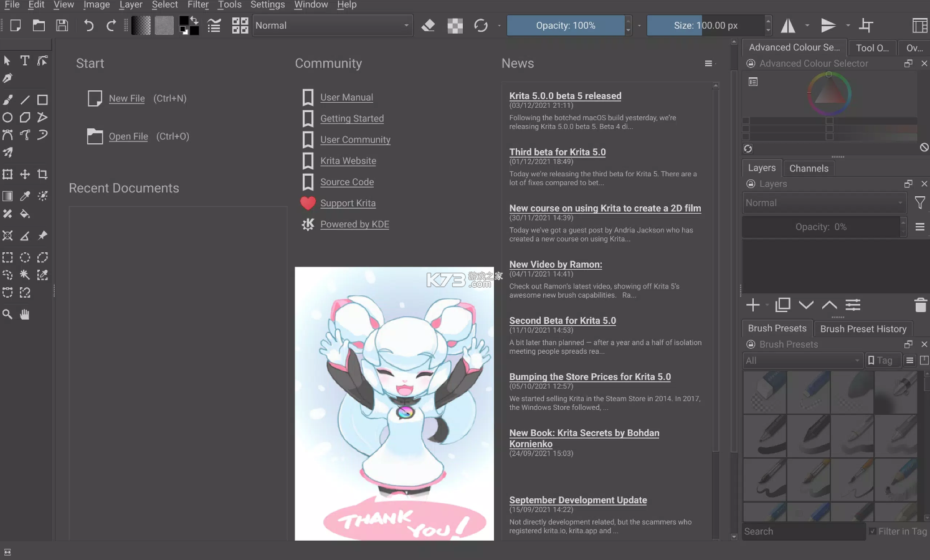Select the shape Select tool arrow

coord(7,60)
